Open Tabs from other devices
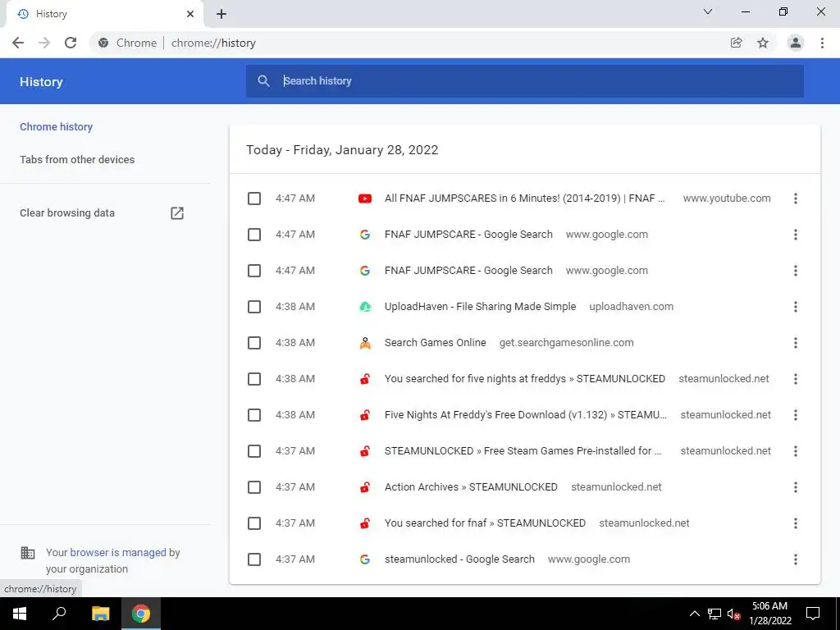Screen dimensions: 840x630 point(77,160)
